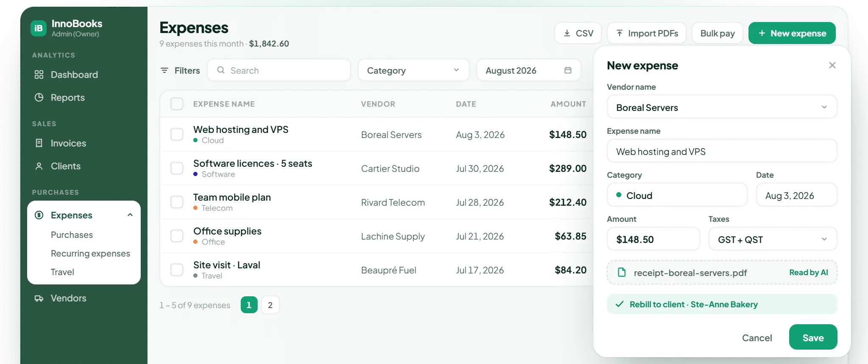This screenshot has width=868, height=364.
Task: Open the Aug 3, 2026 date field
Action: pyautogui.click(x=797, y=195)
